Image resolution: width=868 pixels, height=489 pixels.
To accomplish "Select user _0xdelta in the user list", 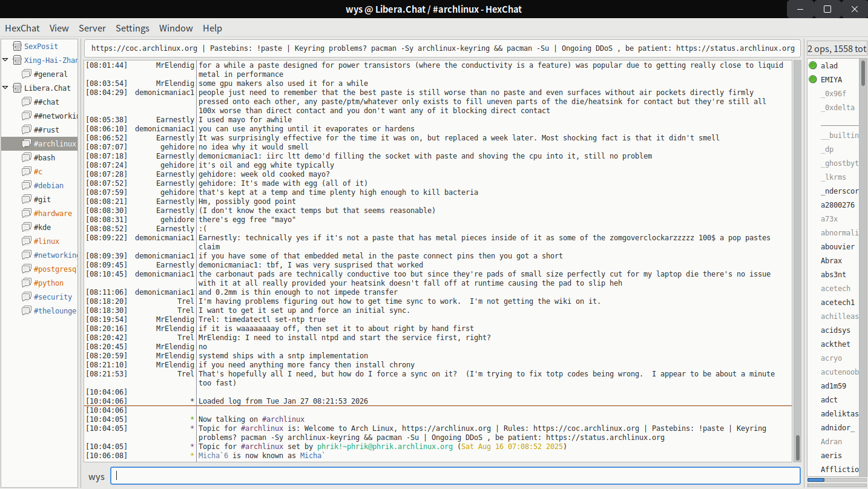I will point(833,107).
